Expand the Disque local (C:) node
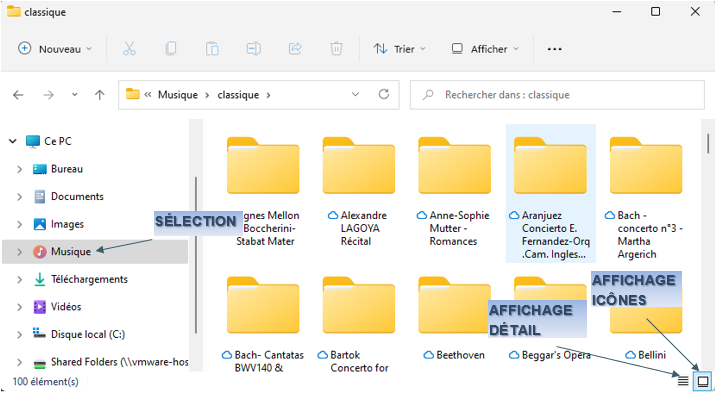Viewport: 715px width, 397px height. [x=19, y=335]
